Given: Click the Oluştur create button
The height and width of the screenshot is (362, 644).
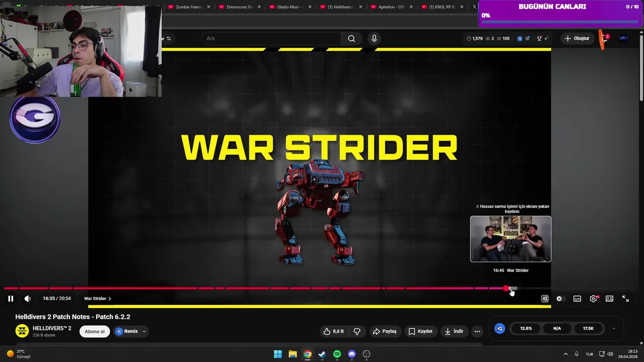Looking at the screenshot, I should pos(577,38).
